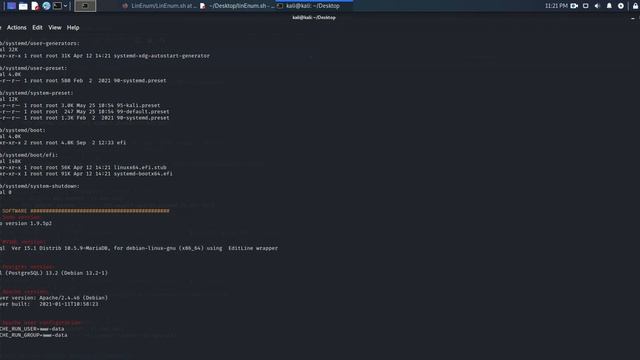Select the highlighted workspace button in the panel
The height and width of the screenshot is (360, 640).
(x=85, y=6)
